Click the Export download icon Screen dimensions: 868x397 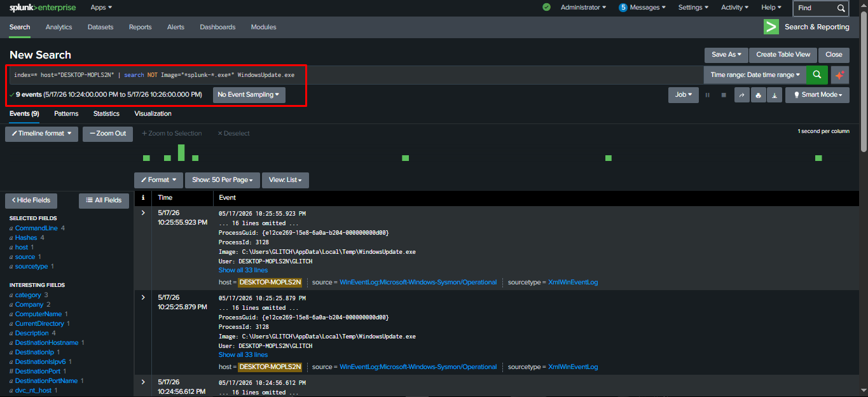pyautogui.click(x=774, y=95)
